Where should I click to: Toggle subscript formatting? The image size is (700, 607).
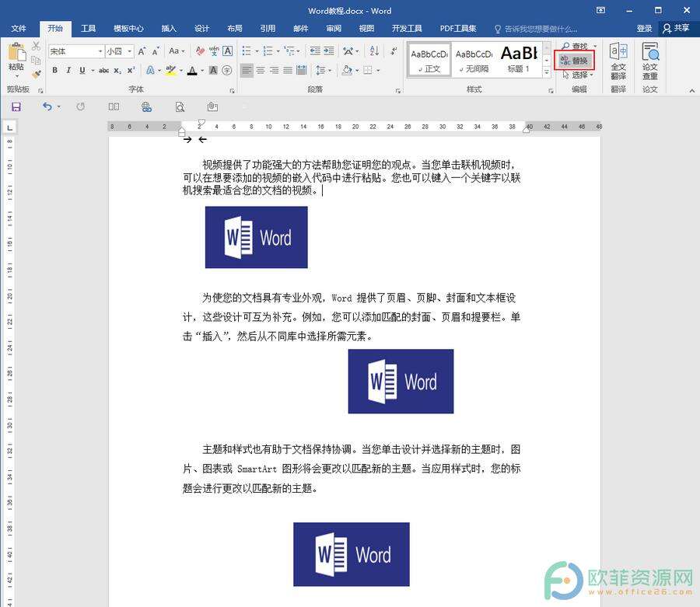[x=117, y=71]
